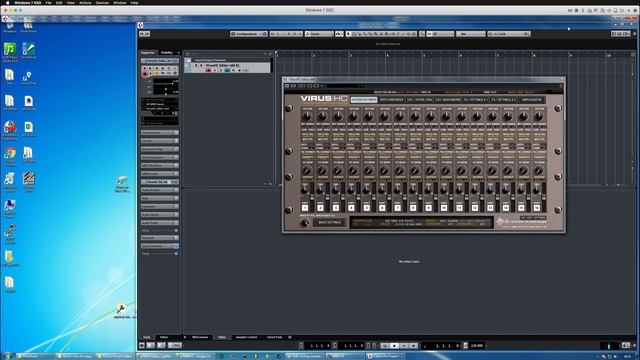Image resolution: width=640 pixels, height=360 pixels.
Task: Open lower zone settings icon beside Chord Pads
Action: click(x=290, y=337)
